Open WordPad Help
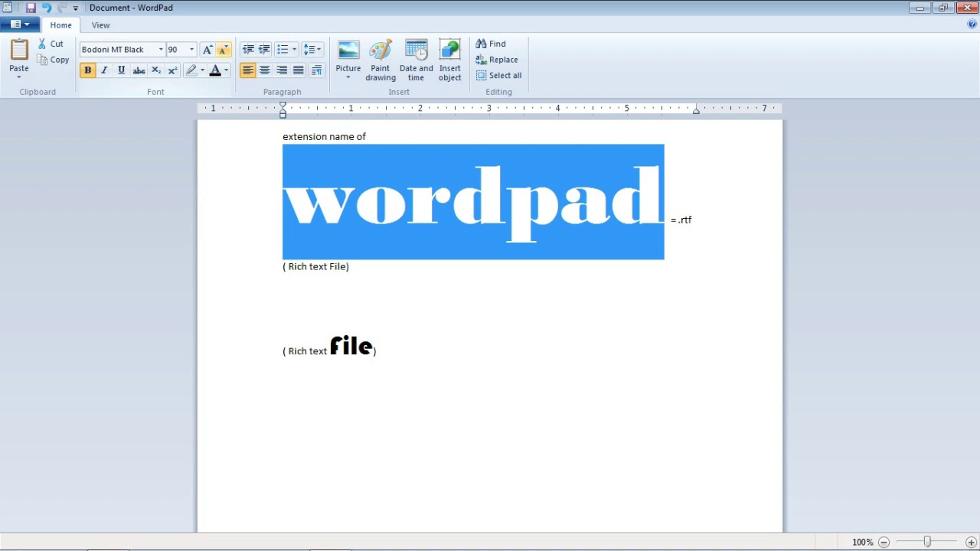 pyautogui.click(x=972, y=24)
